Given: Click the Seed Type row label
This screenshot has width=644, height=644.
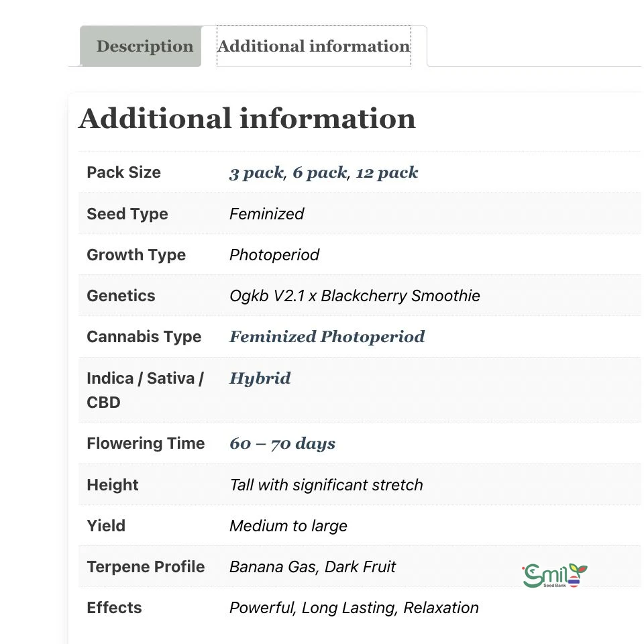Looking at the screenshot, I should pyautogui.click(x=127, y=214).
